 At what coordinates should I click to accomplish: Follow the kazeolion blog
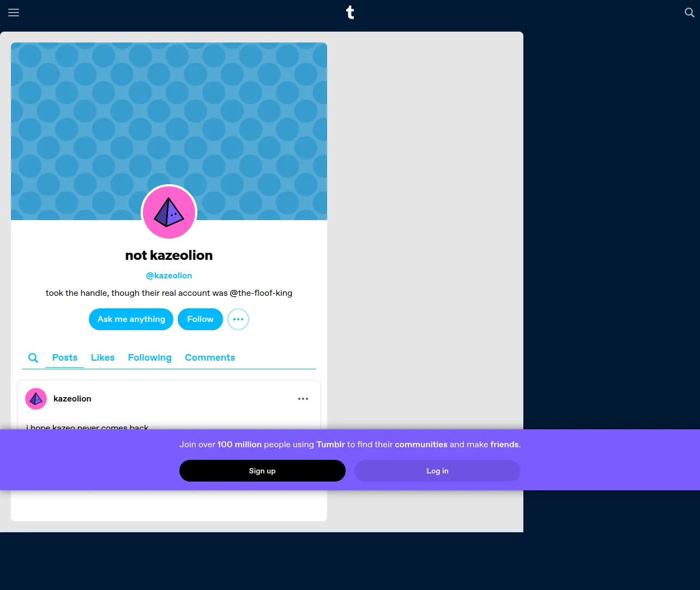[200, 319]
